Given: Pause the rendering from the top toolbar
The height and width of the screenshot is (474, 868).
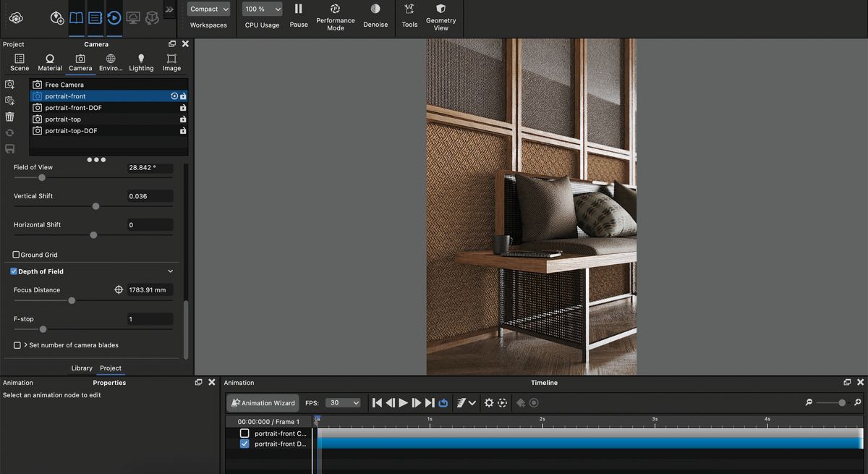Looking at the screenshot, I should (x=298, y=14).
